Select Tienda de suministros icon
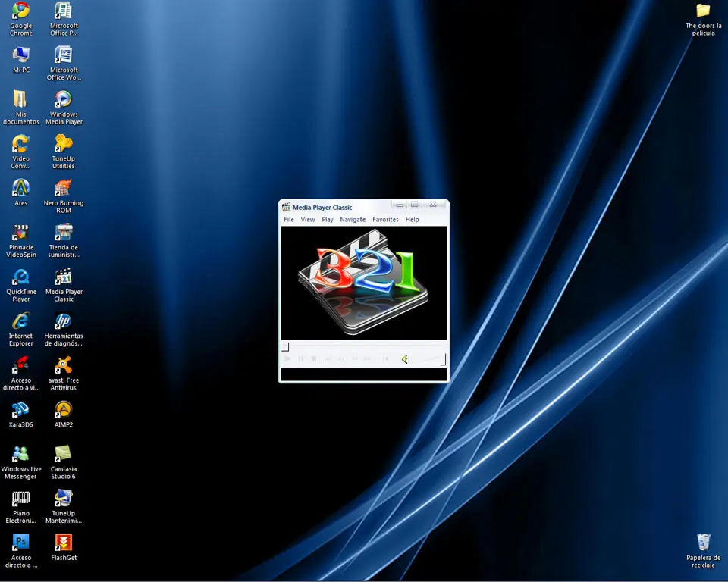 point(64,240)
